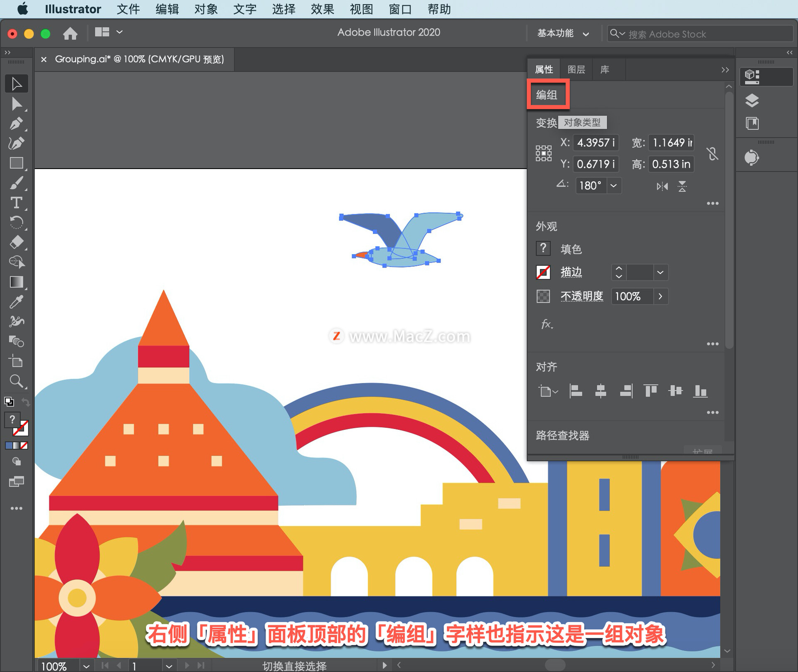This screenshot has width=798, height=672.
Task: Click vertical align center icon
Action: click(675, 391)
